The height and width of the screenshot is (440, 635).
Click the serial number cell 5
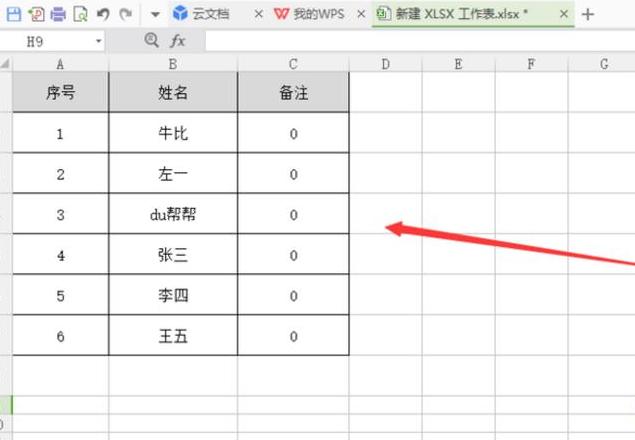click(60, 295)
